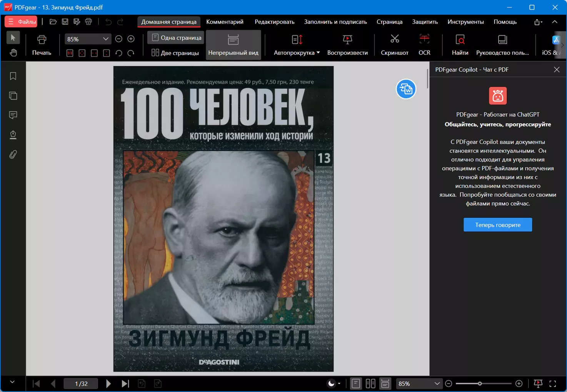The image size is (567, 392).
Task: Toggle Непрерывный вид continuous view
Action: [233, 45]
